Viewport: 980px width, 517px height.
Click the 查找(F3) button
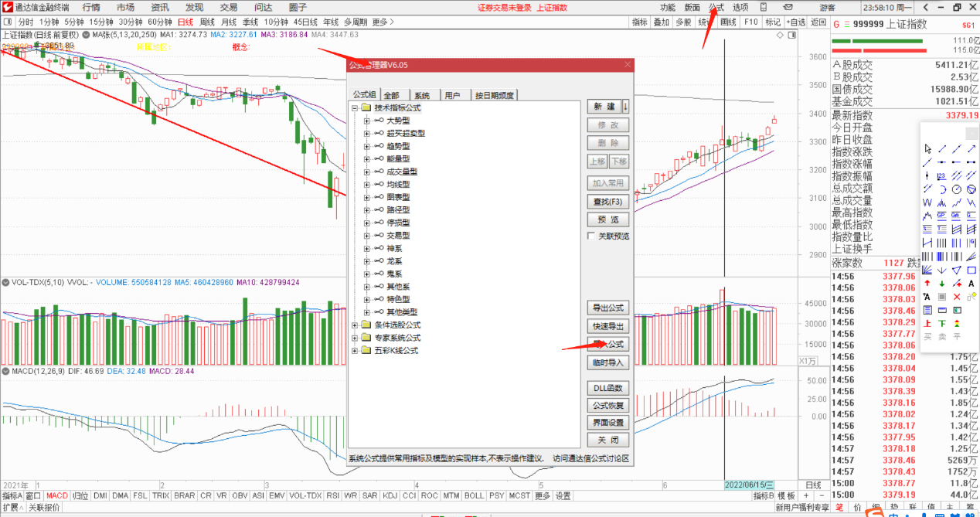607,201
